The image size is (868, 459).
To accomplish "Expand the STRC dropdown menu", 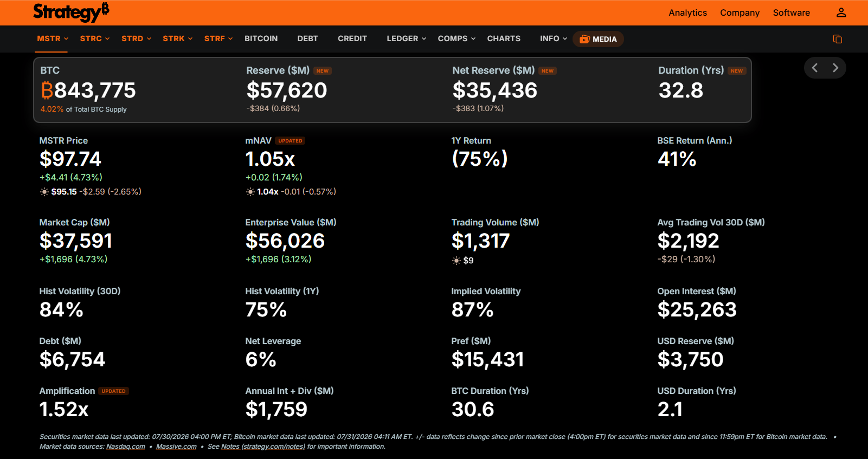I will 95,38.
